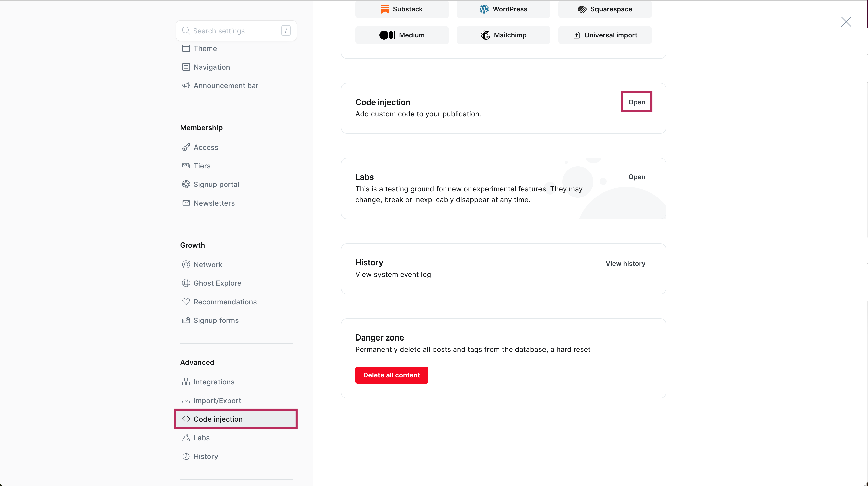Click the Access key icon

pyautogui.click(x=186, y=147)
